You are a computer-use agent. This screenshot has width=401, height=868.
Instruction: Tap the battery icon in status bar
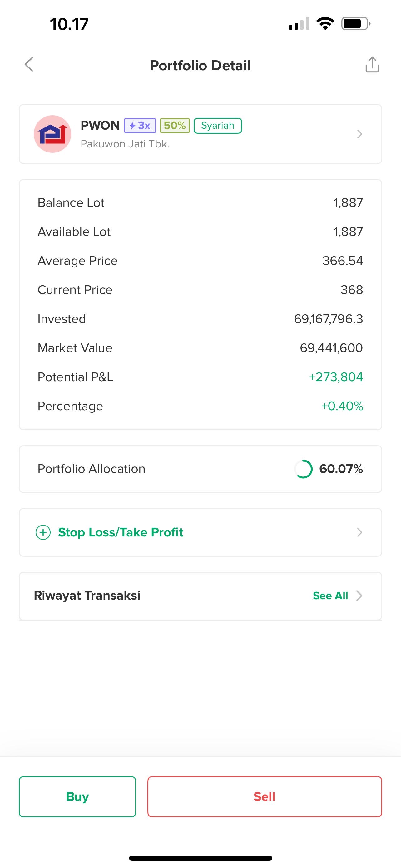[355, 24]
